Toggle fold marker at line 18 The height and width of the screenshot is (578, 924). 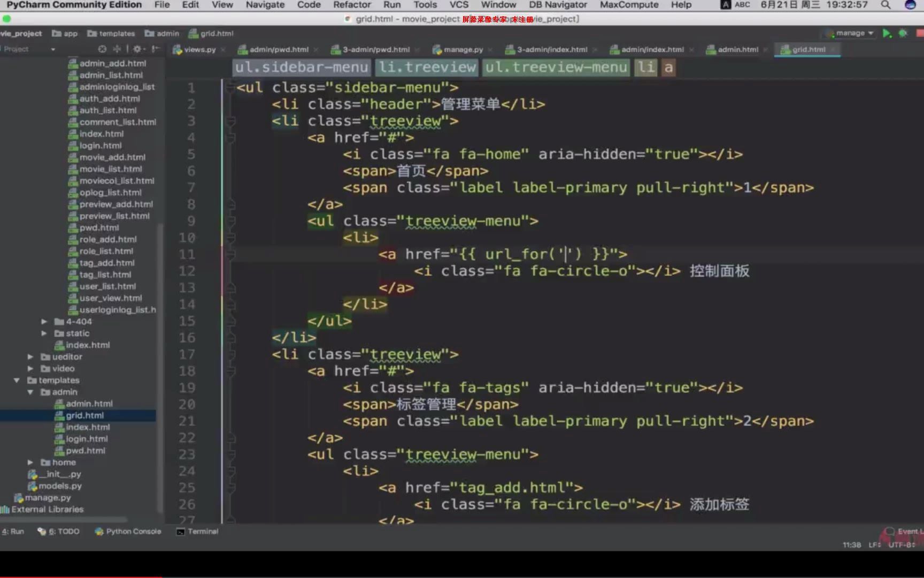coord(230,371)
